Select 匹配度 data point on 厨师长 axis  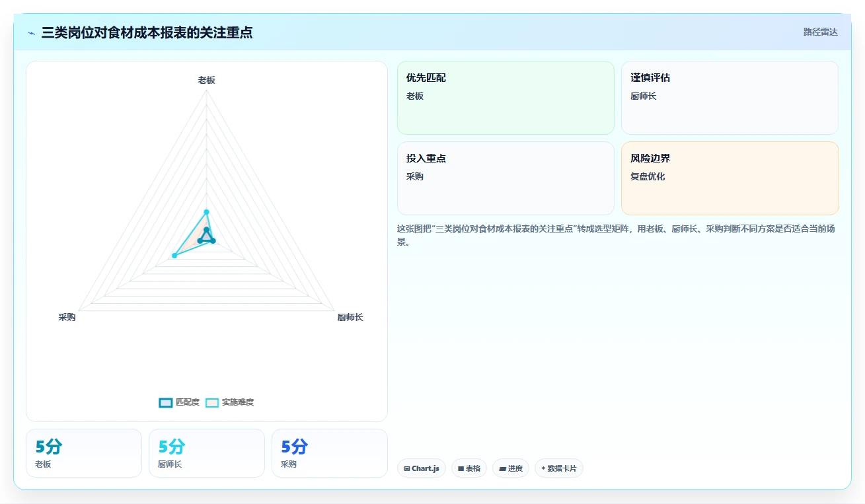pos(213,240)
